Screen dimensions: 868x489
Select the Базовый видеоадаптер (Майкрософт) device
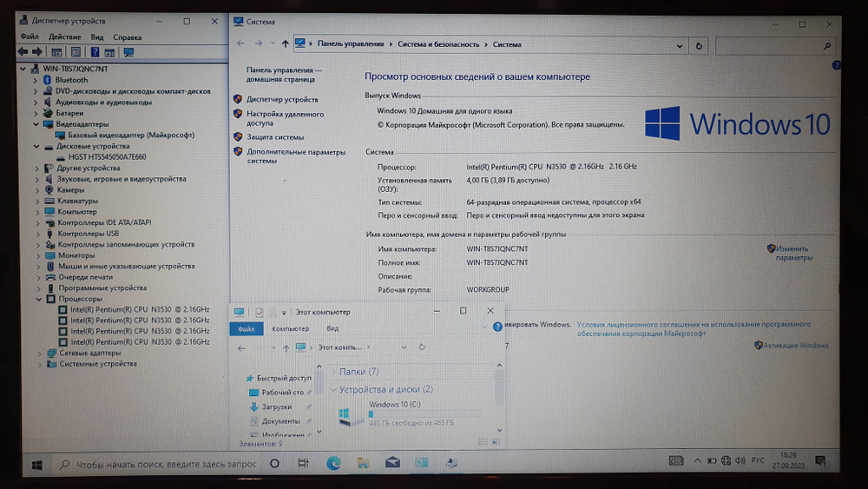tap(131, 135)
